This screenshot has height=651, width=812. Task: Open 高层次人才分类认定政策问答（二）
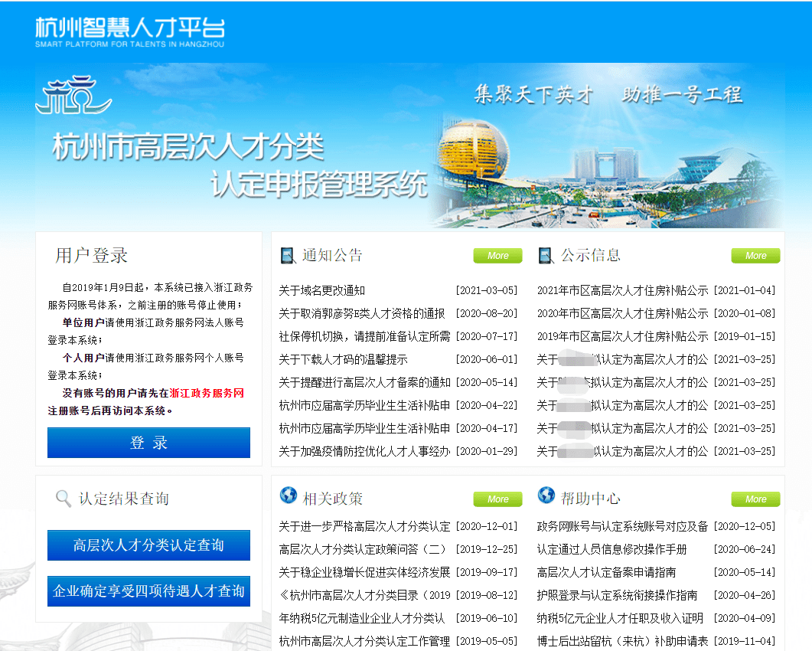coord(363,549)
